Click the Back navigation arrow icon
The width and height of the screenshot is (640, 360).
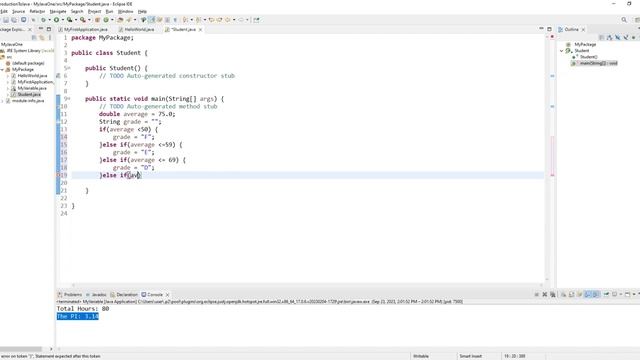(228, 20)
